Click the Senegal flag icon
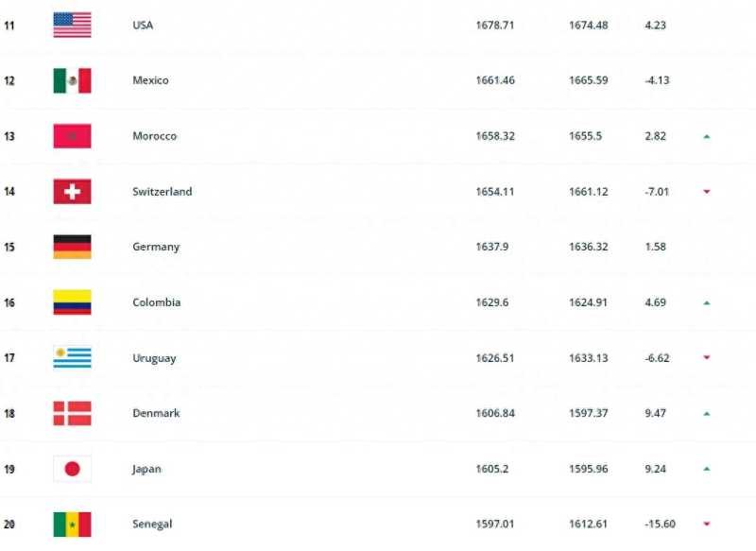Viewport: 756px width, 551px height. pyautogui.click(x=72, y=524)
